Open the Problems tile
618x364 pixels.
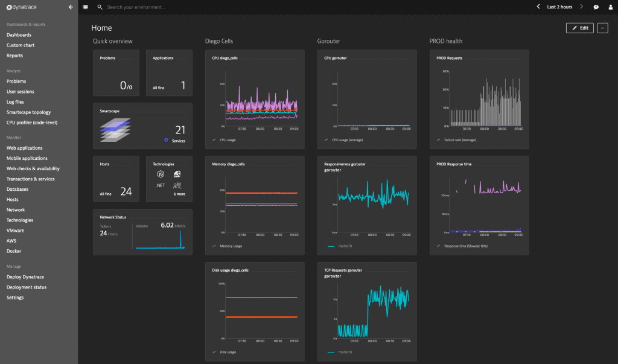coord(116,73)
